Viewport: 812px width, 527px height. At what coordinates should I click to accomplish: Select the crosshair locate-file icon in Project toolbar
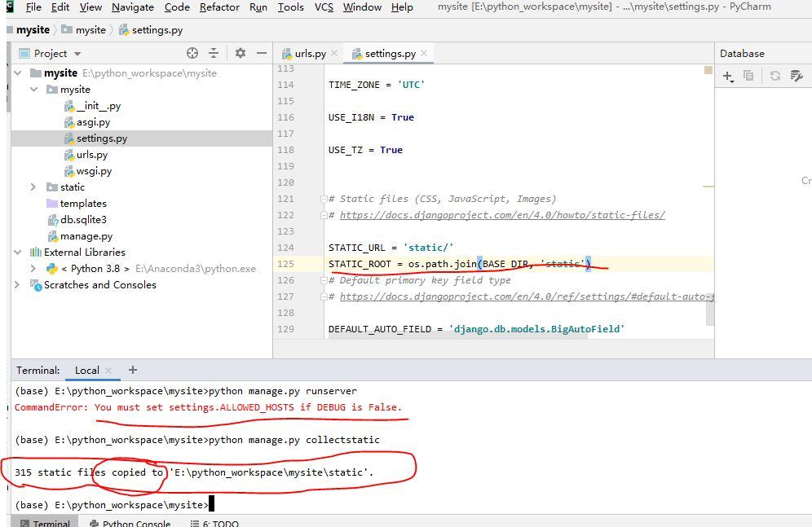tap(192, 53)
